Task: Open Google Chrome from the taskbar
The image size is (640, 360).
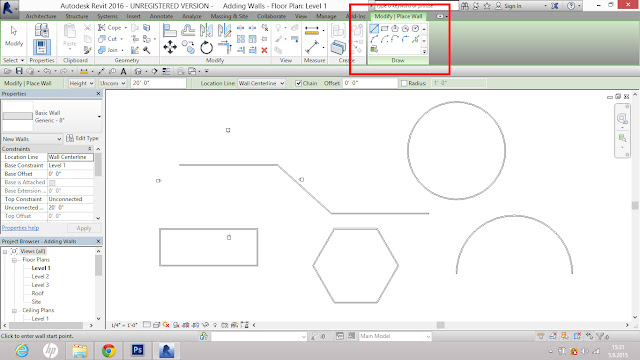Action: tap(109, 351)
